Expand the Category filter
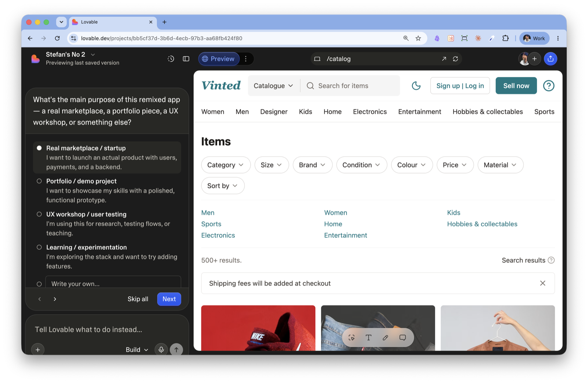 pos(226,165)
